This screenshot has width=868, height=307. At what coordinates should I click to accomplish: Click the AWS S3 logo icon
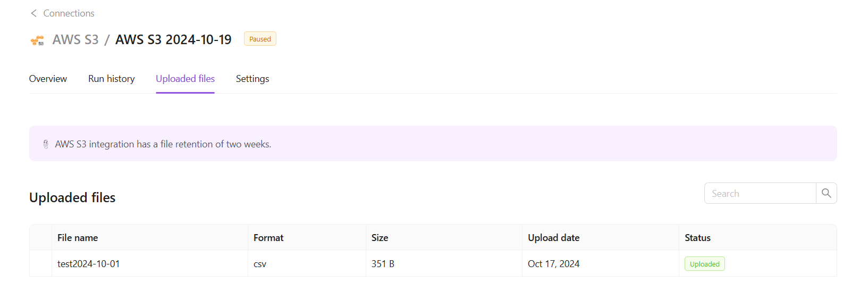(37, 40)
